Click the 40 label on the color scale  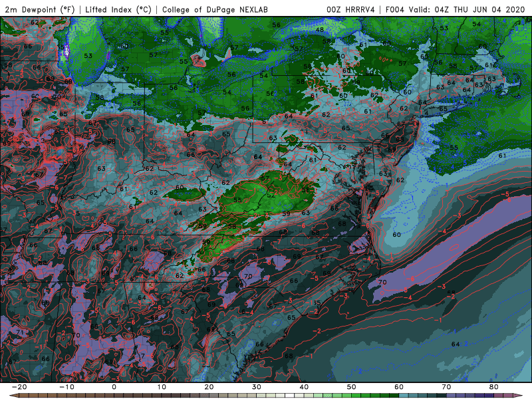(304, 387)
